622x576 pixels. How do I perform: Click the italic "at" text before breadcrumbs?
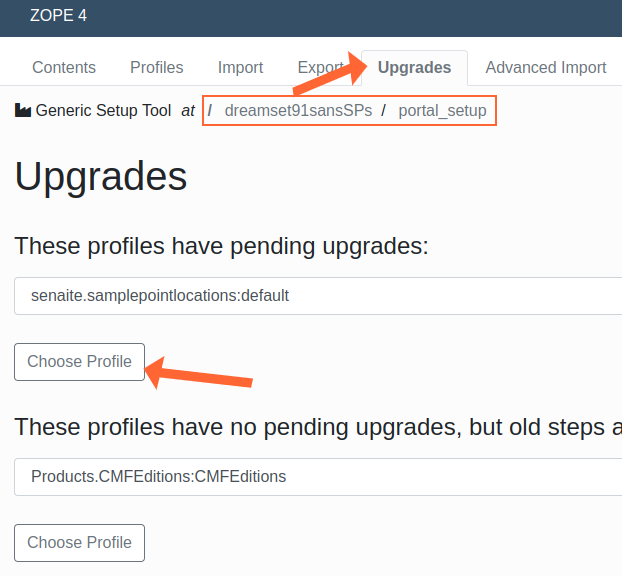pos(188,111)
